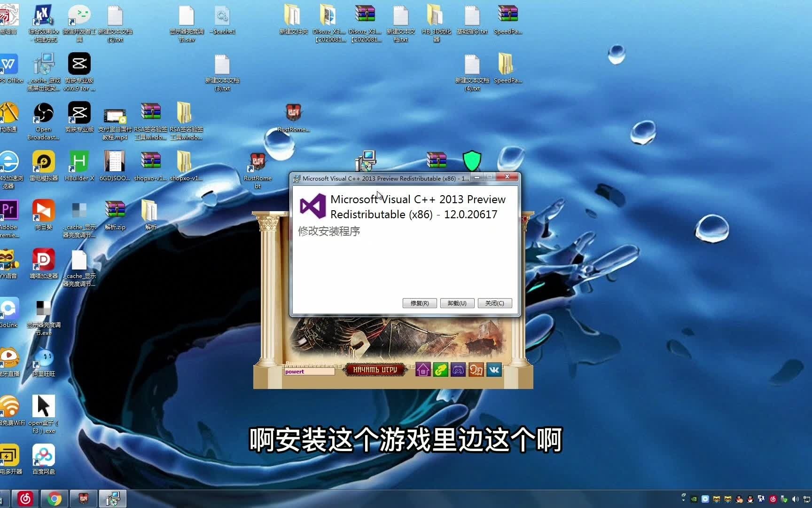This screenshot has height=508, width=812.
Task: Switch to RustRome launcher taskbar button
Action: click(x=84, y=499)
